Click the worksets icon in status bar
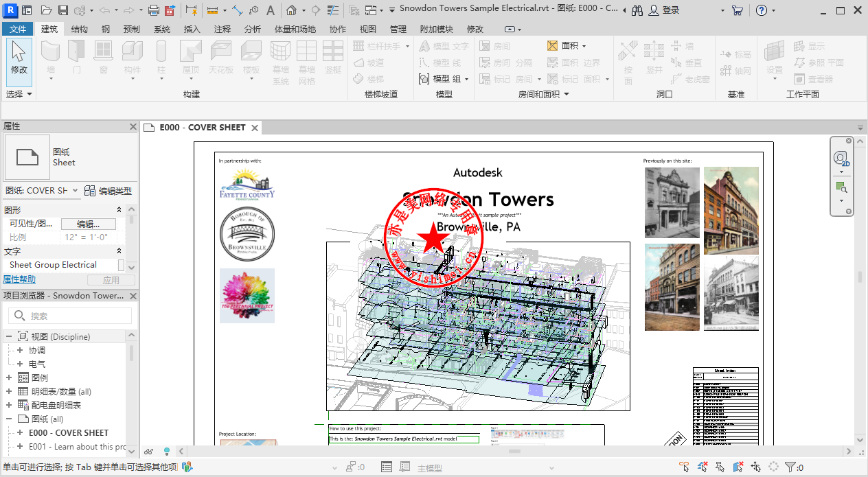868x477 pixels. (x=187, y=467)
